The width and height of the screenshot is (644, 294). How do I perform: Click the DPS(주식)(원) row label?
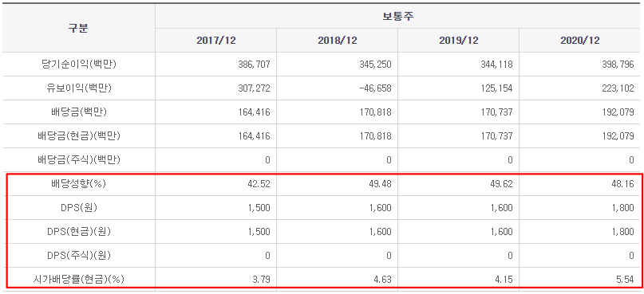click(x=79, y=255)
